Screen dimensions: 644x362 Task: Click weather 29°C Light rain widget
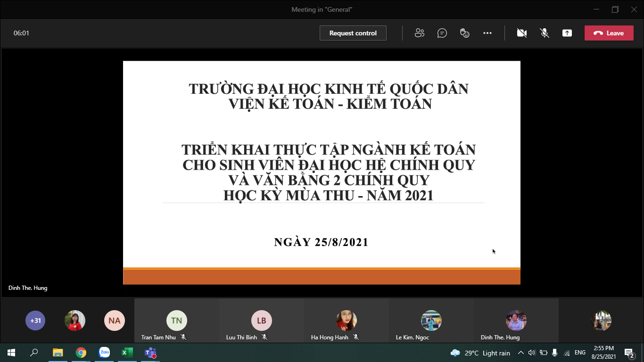pos(480,353)
